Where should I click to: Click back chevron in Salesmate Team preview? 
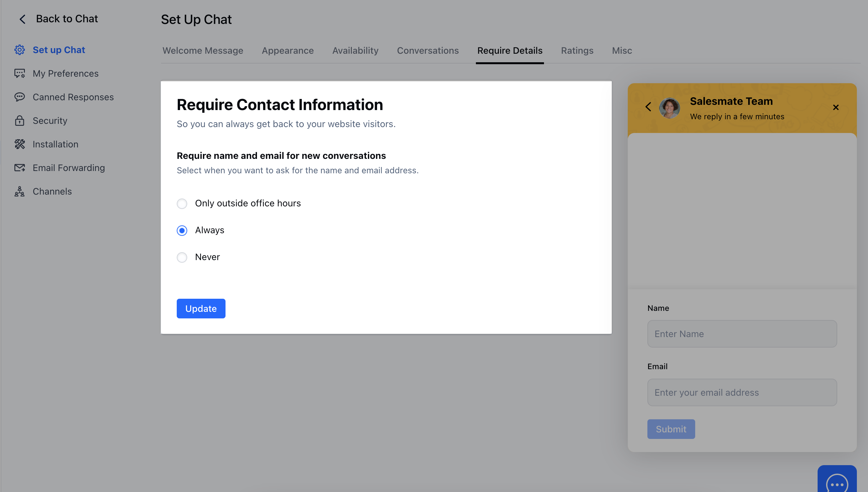pos(648,107)
